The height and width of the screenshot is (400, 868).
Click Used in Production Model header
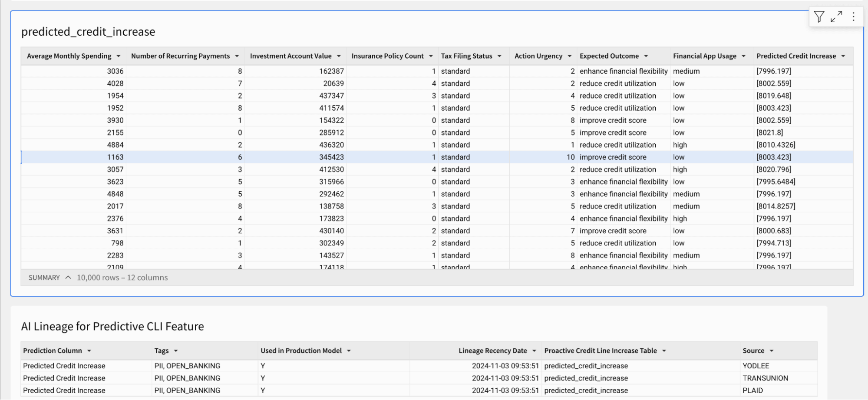click(301, 351)
